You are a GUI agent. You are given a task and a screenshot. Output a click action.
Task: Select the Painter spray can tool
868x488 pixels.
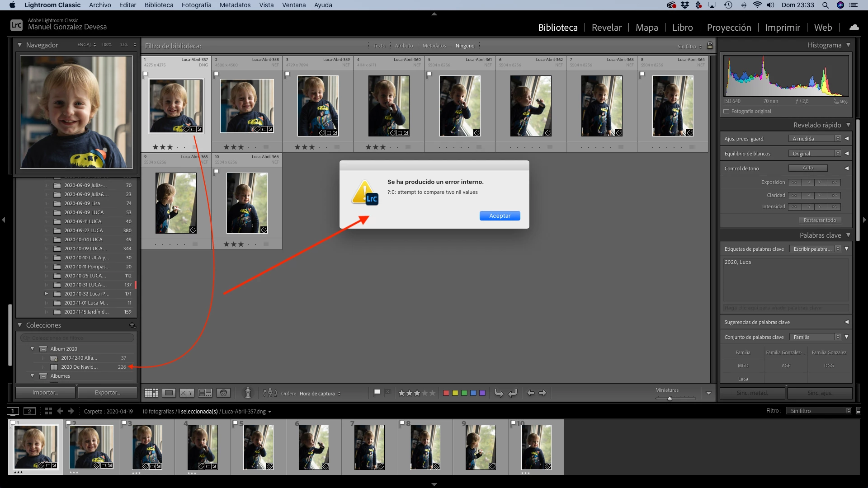tap(248, 393)
